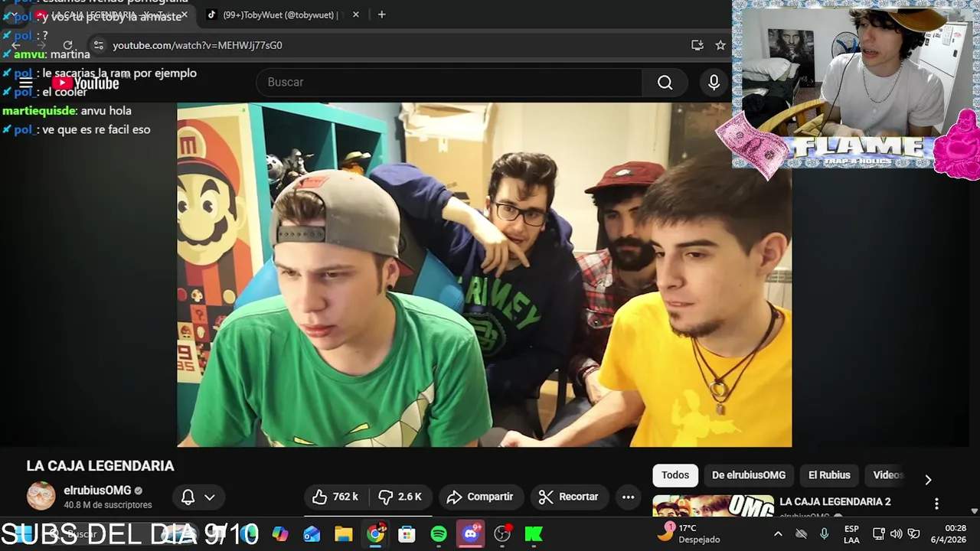Select the Todos filter chip
The height and width of the screenshot is (551, 980).
click(x=675, y=475)
